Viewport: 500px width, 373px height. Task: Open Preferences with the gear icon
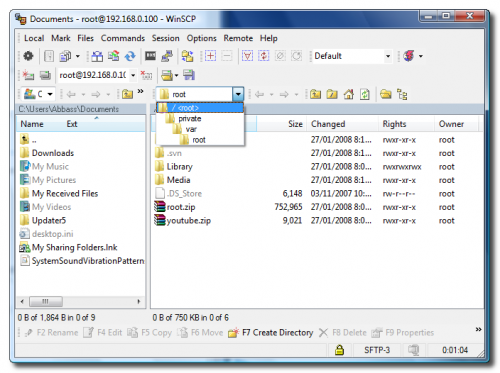(x=28, y=56)
